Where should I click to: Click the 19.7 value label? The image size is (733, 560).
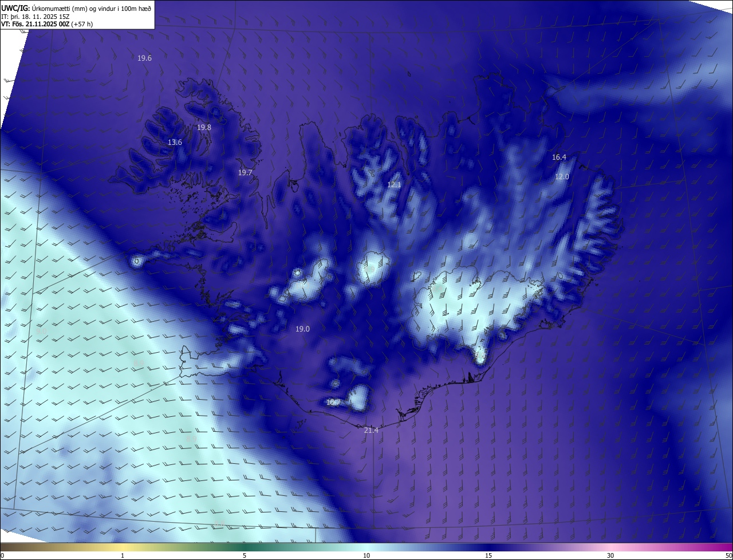[245, 172]
